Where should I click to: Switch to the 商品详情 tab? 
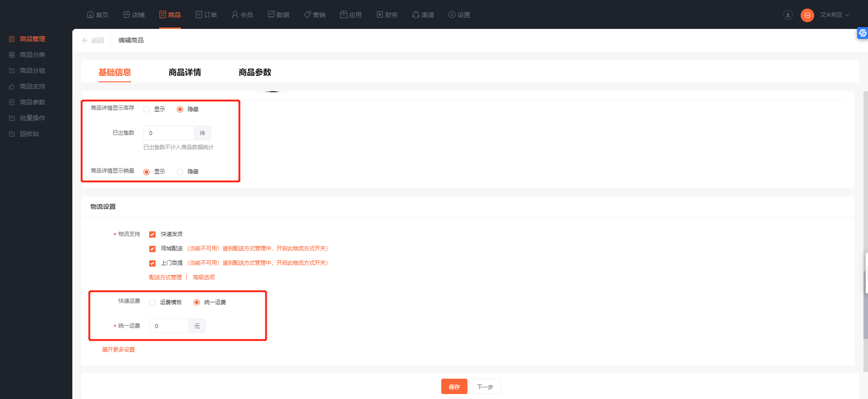[x=185, y=72]
